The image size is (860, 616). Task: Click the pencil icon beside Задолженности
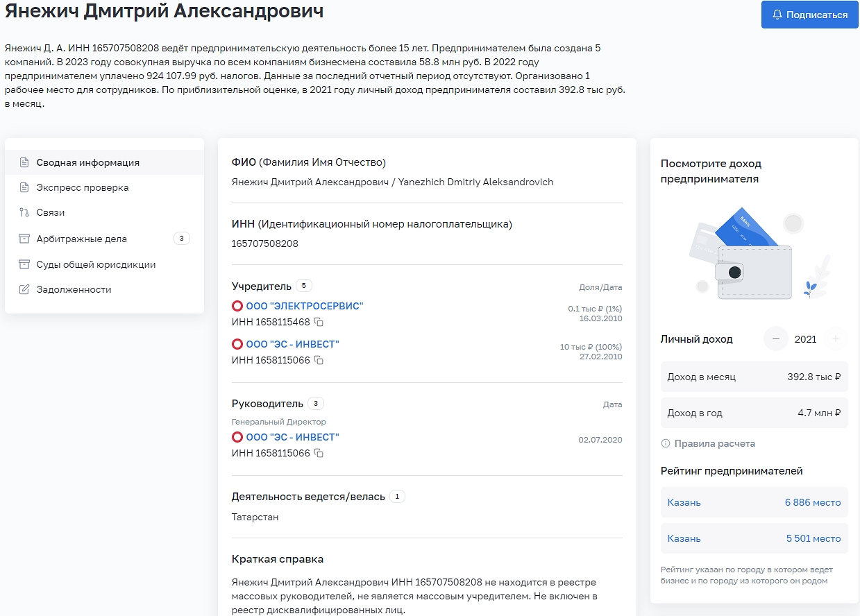pos(24,289)
